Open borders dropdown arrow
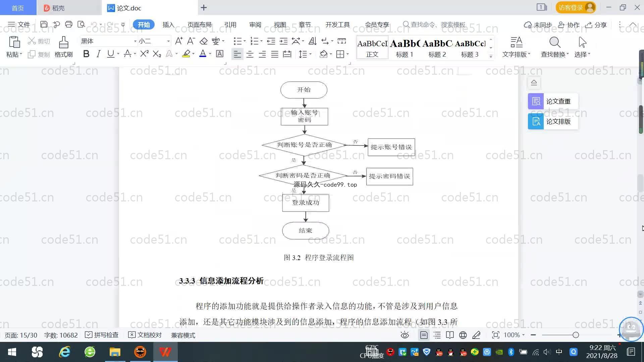644x362 pixels. click(348, 54)
